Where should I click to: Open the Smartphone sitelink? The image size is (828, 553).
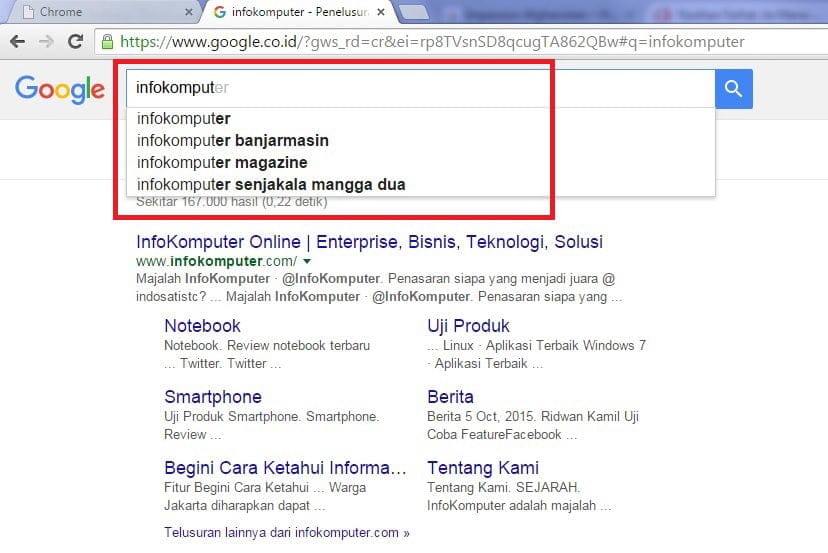[213, 397]
